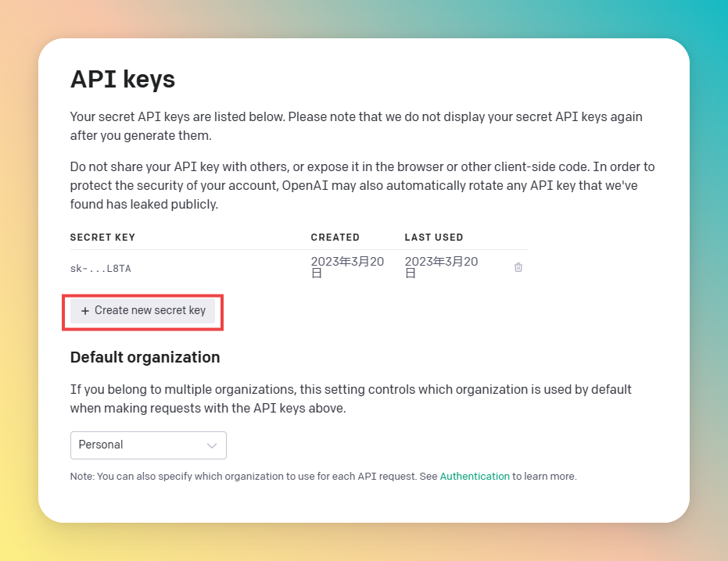The width and height of the screenshot is (728, 561).
Task: Click the Create new secret key button
Action: click(x=143, y=310)
